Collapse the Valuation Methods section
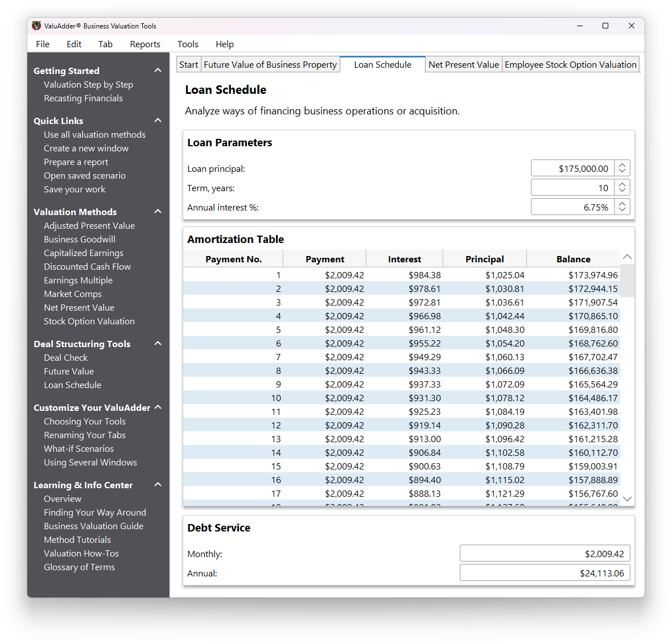 [x=158, y=211]
